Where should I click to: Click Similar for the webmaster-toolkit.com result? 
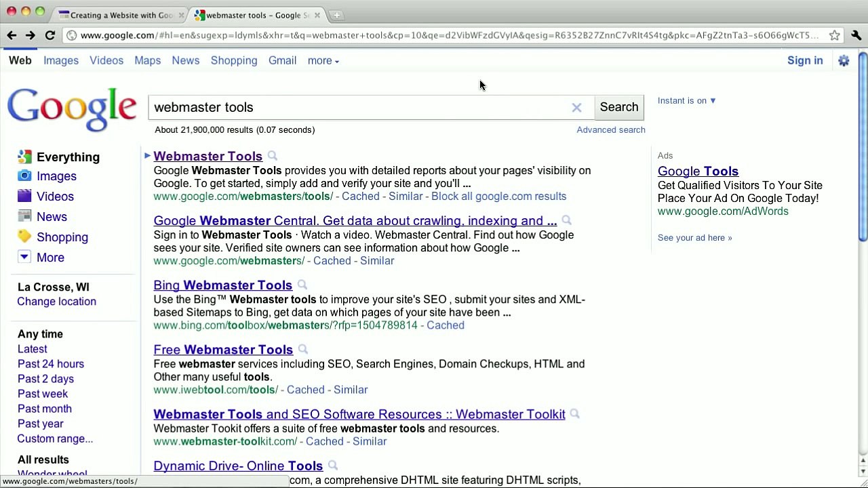pos(370,441)
